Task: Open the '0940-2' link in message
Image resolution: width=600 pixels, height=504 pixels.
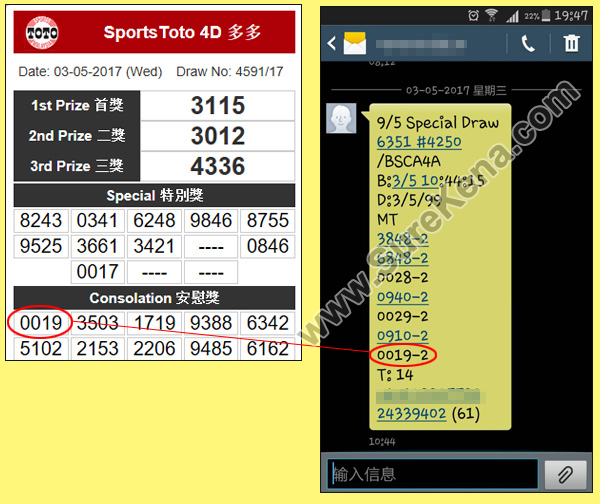Action: tap(403, 297)
